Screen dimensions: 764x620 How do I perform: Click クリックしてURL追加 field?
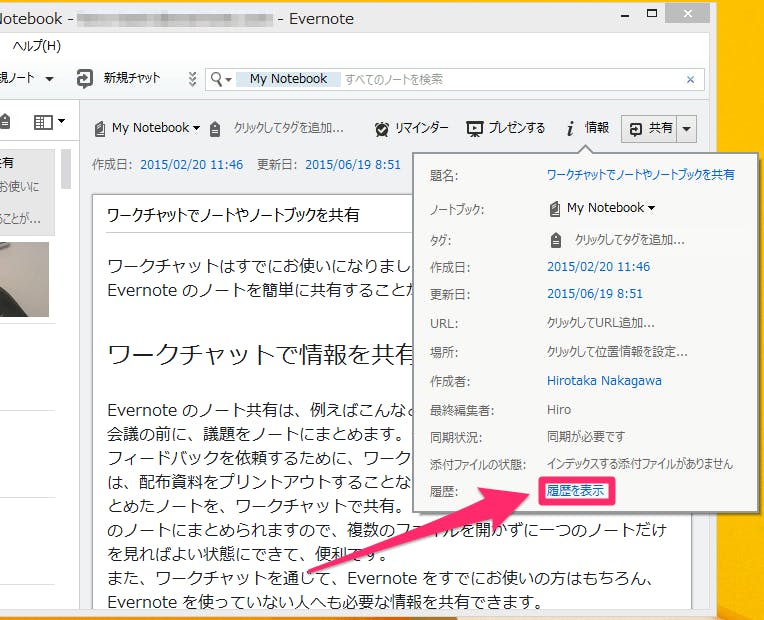pos(601,323)
